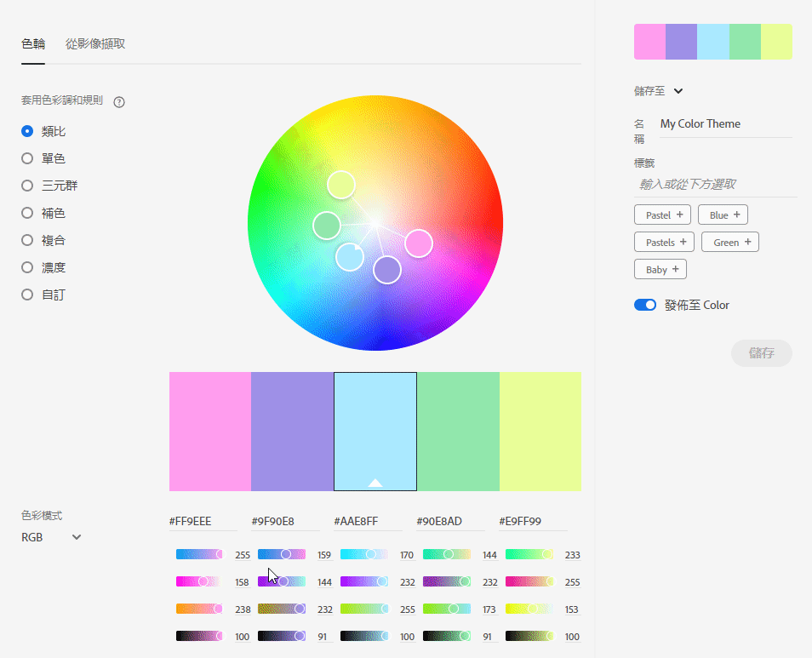Click the yellow-green handle on color wheel
Screen dimensions: 812x658
340,185
